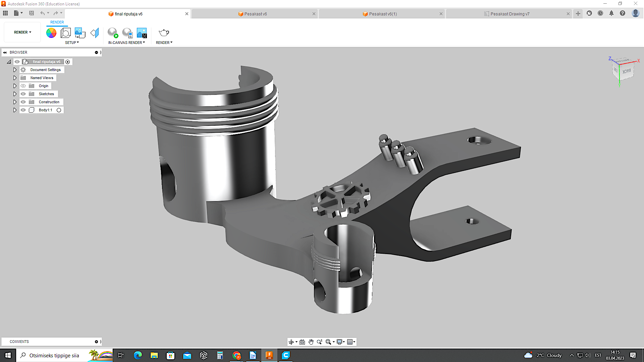This screenshot has height=362, width=644.
Task: Select the RENDER ribbon tab
Action: (57, 22)
